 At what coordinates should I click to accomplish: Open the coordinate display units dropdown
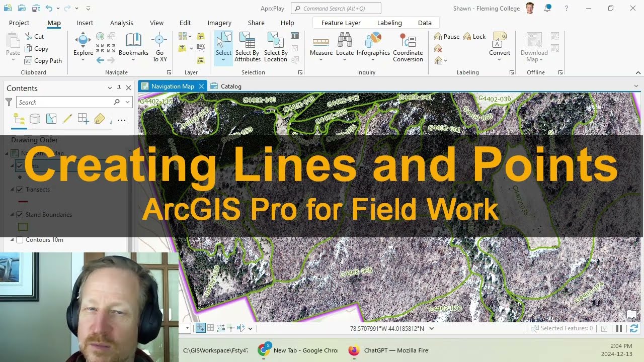[432, 328]
